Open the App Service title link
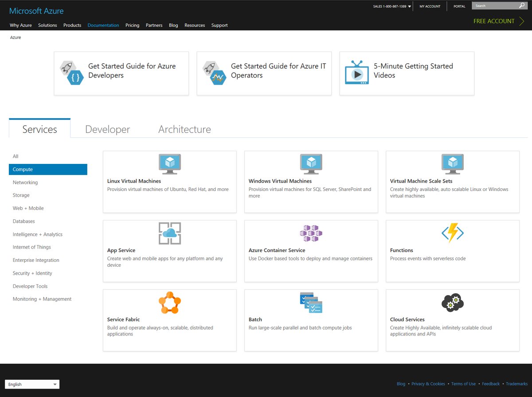This screenshot has height=397, width=532. tap(121, 250)
